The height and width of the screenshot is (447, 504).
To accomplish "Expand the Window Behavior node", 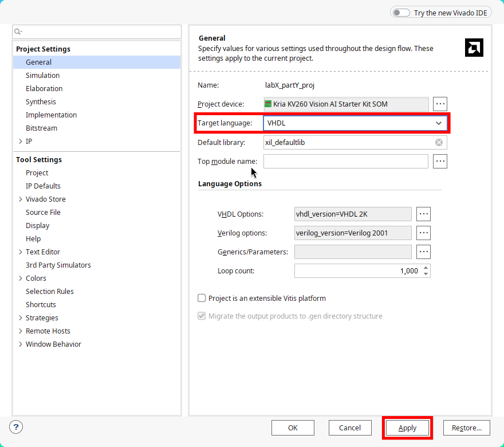I will coord(21,344).
